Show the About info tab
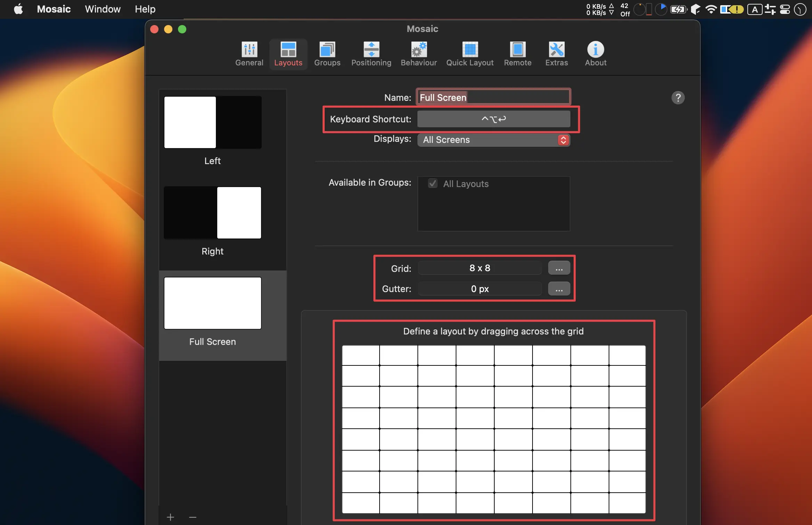 [x=595, y=54]
